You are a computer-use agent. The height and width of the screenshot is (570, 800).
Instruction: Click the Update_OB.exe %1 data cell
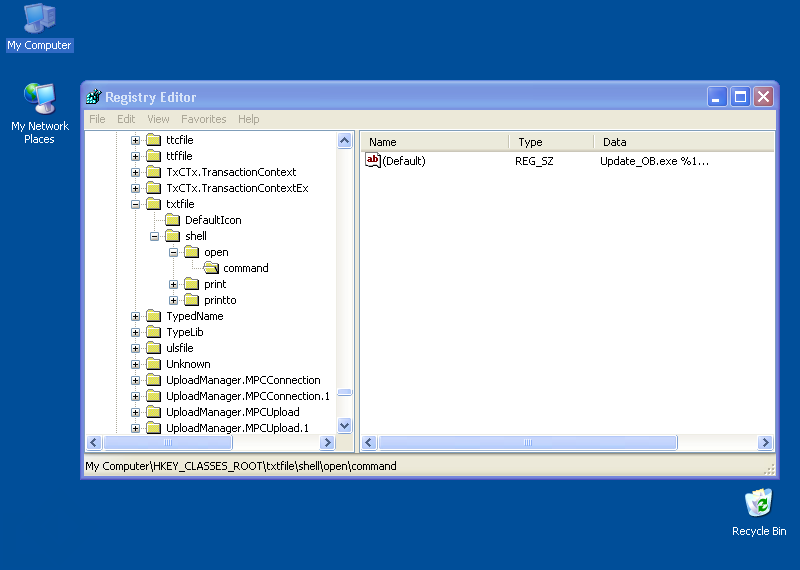coord(654,161)
